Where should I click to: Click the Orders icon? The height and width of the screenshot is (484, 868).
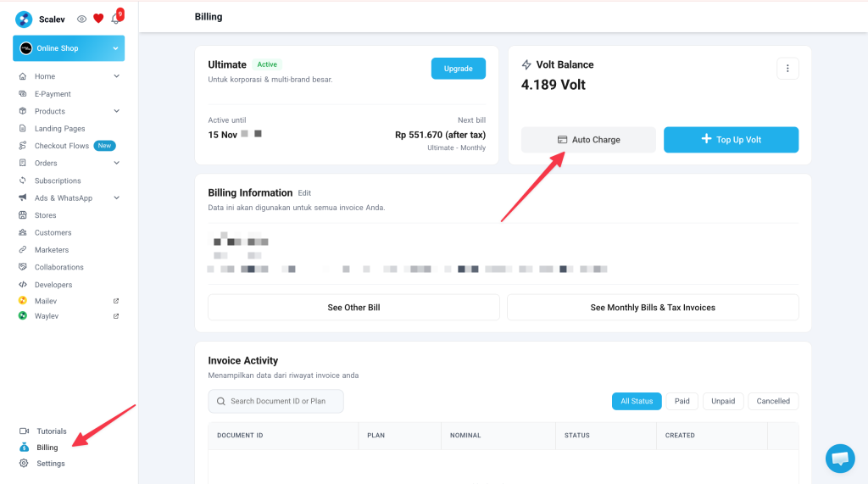[23, 163]
